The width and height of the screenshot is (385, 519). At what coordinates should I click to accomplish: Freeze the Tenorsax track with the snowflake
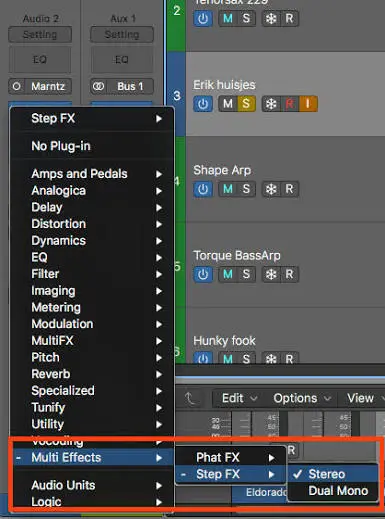pyautogui.click(x=271, y=18)
